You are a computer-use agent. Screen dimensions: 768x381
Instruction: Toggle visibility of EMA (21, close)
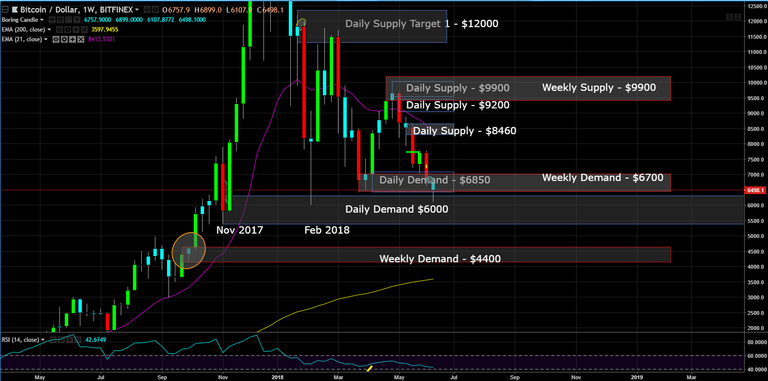(55, 39)
